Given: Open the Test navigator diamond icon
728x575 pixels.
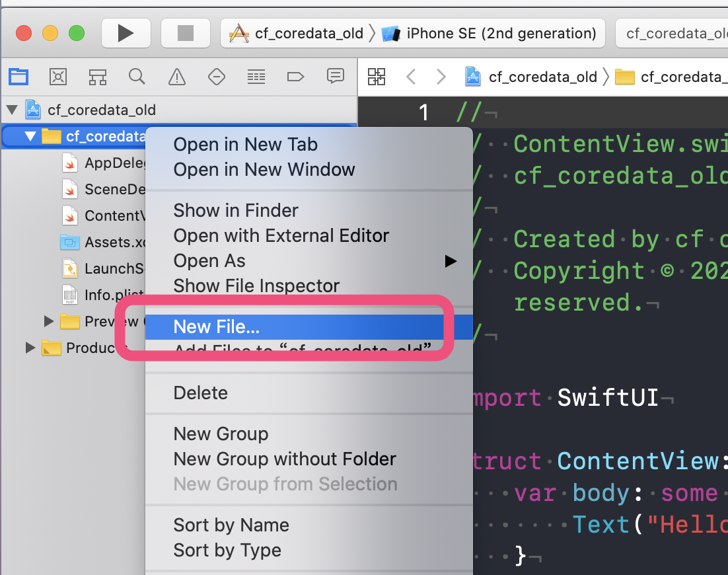Looking at the screenshot, I should click(x=217, y=76).
